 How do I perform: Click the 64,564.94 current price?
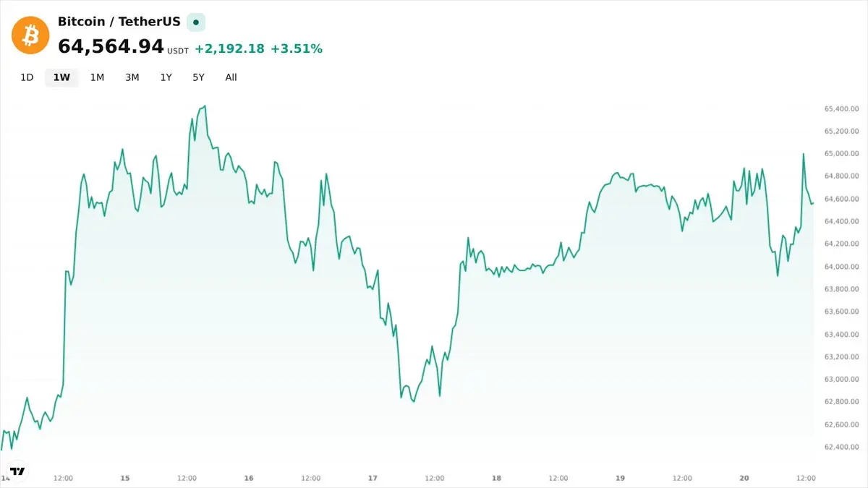111,46
